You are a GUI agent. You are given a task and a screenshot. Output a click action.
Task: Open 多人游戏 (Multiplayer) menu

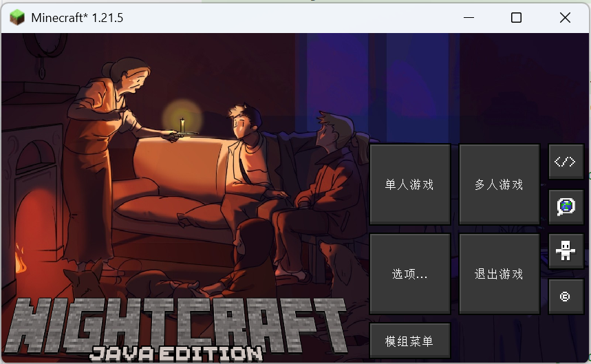tap(499, 184)
